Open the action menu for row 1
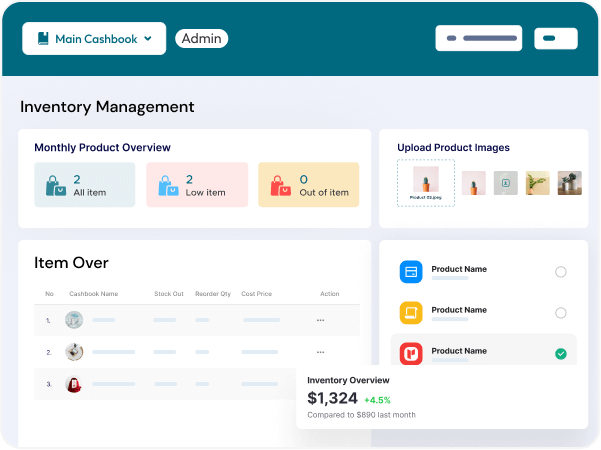This screenshot has height=450, width=601. pos(320,320)
